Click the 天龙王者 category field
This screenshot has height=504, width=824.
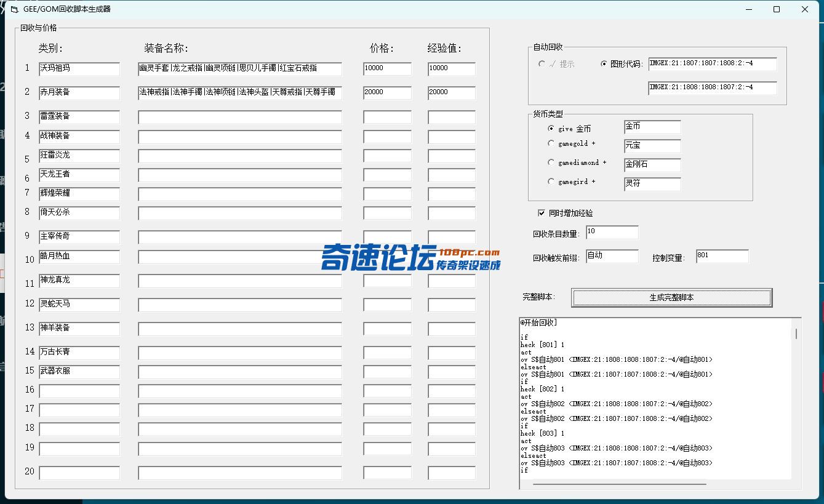point(79,175)
